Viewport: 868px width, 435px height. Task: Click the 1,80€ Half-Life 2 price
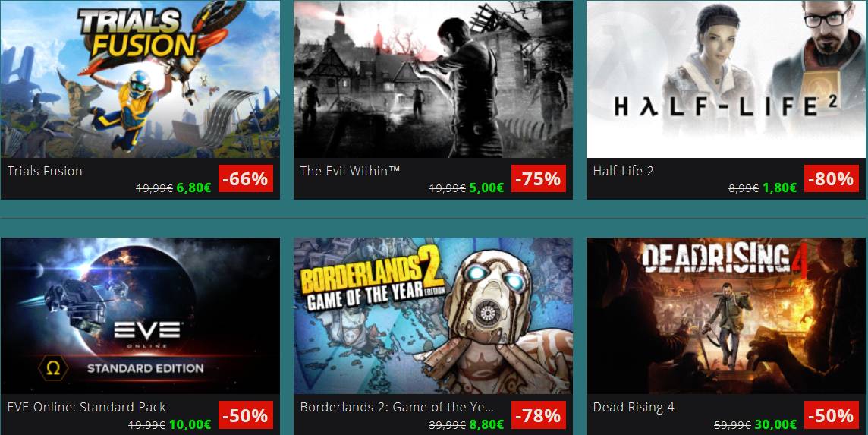coord(779,188)
